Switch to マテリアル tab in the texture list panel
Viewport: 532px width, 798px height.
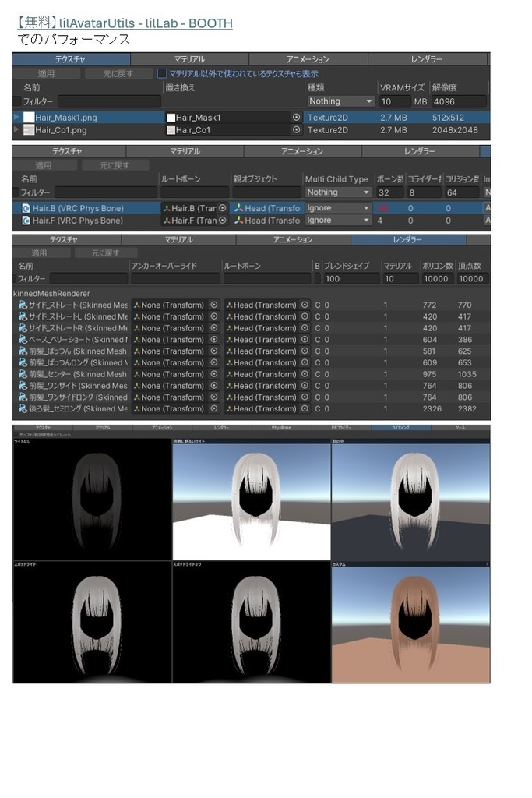190,59
